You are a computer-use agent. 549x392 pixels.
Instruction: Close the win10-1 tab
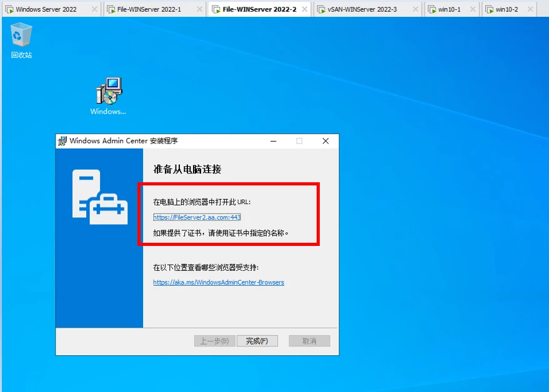[x=473, y=9]
